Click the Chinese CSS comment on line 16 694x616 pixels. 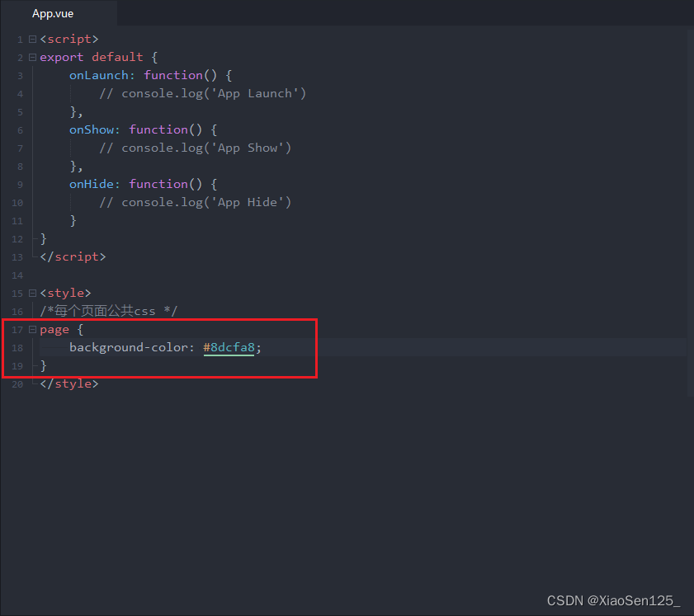[107, 311]
